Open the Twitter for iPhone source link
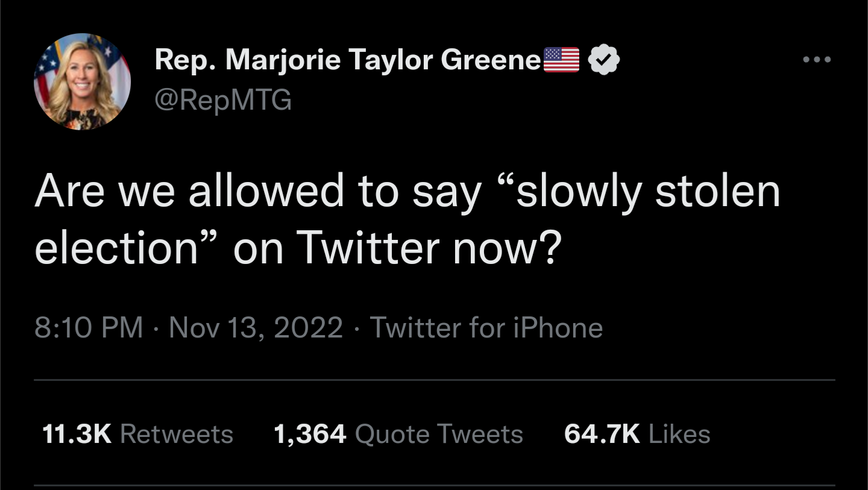This screenshot has height=490, width=868. point(486,328)
